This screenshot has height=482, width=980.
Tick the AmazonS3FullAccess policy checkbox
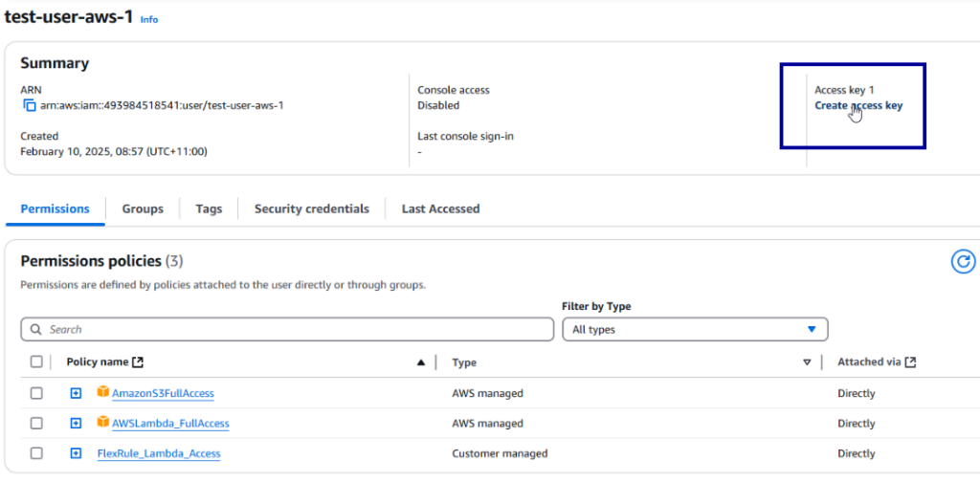click(37, 393)
